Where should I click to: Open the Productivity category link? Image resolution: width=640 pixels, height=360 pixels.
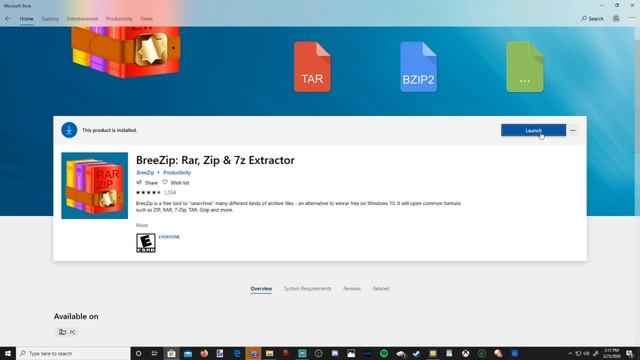tap(177, 173)
